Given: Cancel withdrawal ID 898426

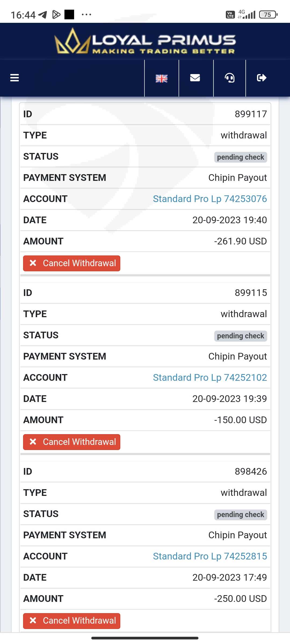Looking at the screenshot, I should click(x=72, y=621).
